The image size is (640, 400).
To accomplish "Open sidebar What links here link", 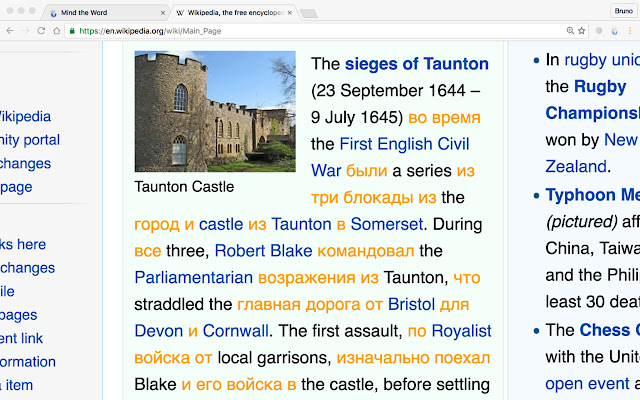I will click(23, 244).
